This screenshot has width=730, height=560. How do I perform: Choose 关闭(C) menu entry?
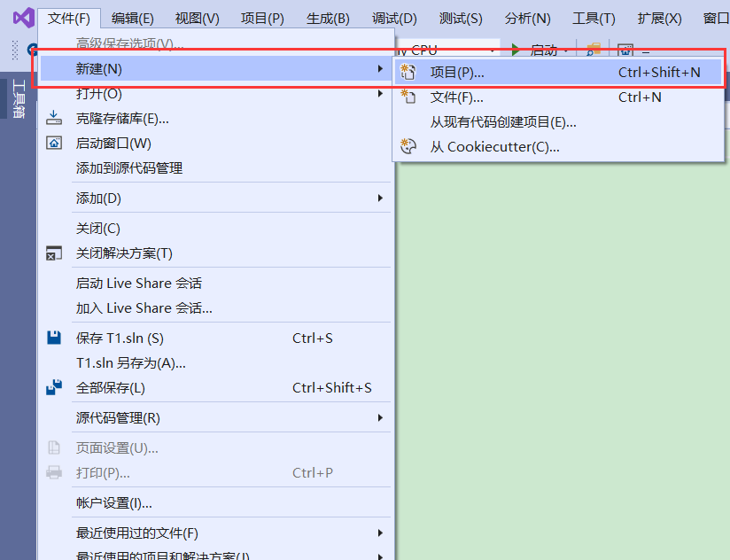point(215,229)
